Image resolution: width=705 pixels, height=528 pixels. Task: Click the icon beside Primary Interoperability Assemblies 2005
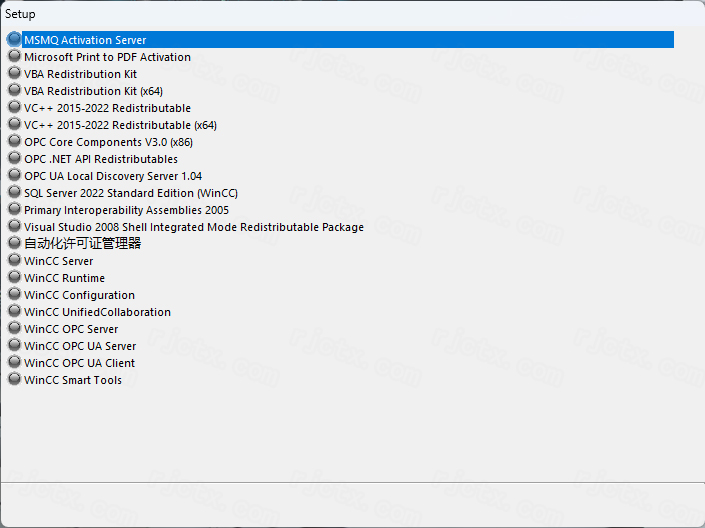(14, 209)
